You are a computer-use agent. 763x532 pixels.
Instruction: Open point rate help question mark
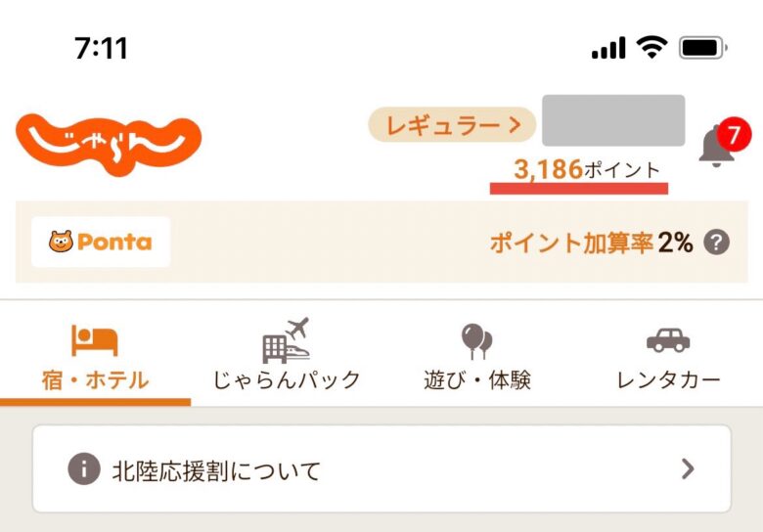[x=717, y=243]
